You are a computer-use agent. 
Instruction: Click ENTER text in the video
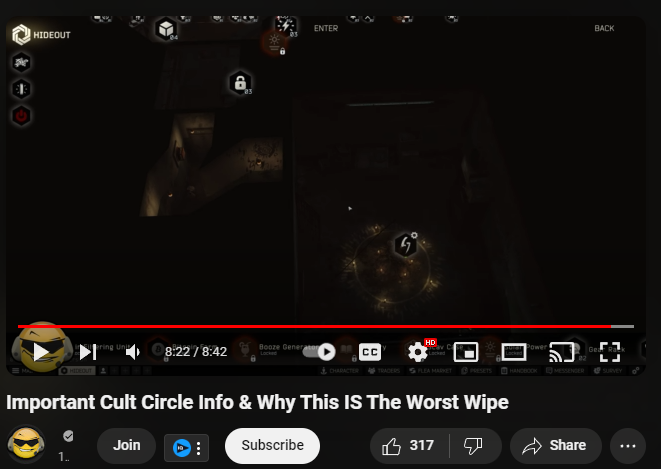tap(326, 28)
